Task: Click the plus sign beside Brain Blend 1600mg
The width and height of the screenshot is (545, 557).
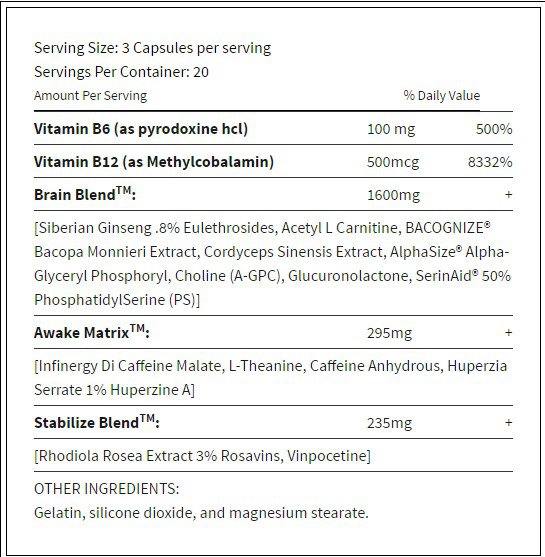Action: [508, 195]
